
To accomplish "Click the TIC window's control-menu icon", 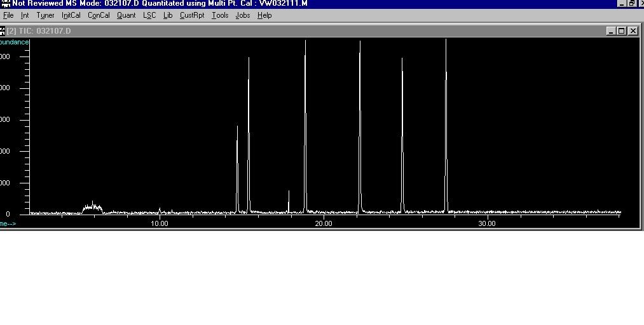I will pos(3,30).
